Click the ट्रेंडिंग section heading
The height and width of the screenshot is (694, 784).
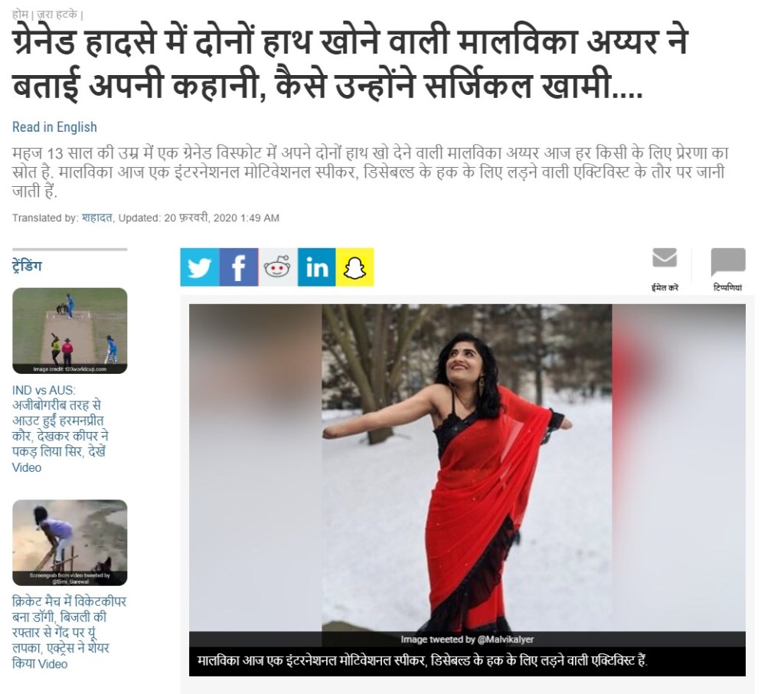tap(27, 266)
